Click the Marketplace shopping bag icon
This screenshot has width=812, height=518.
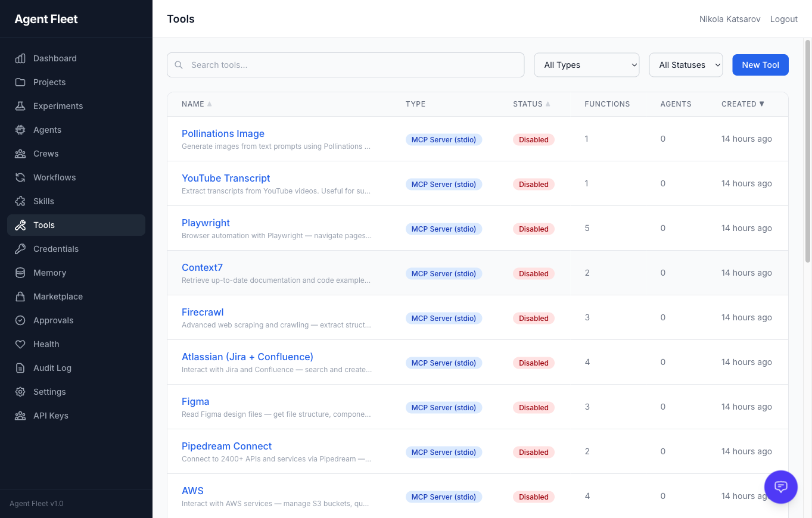[20, 297]
